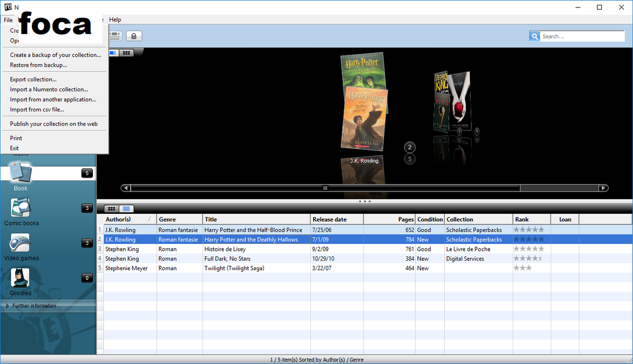Click the three-dot pane splitter handle

click(x=365, y=202)
